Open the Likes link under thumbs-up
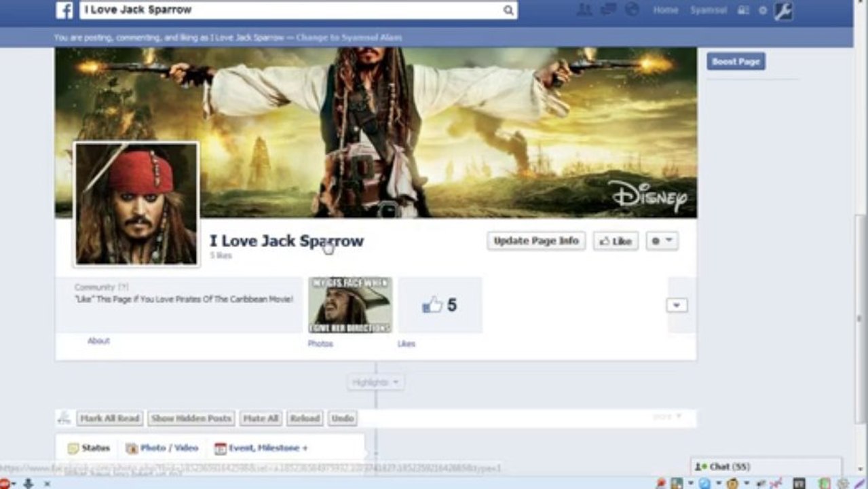The image size is (868, 489). point(406,344)
